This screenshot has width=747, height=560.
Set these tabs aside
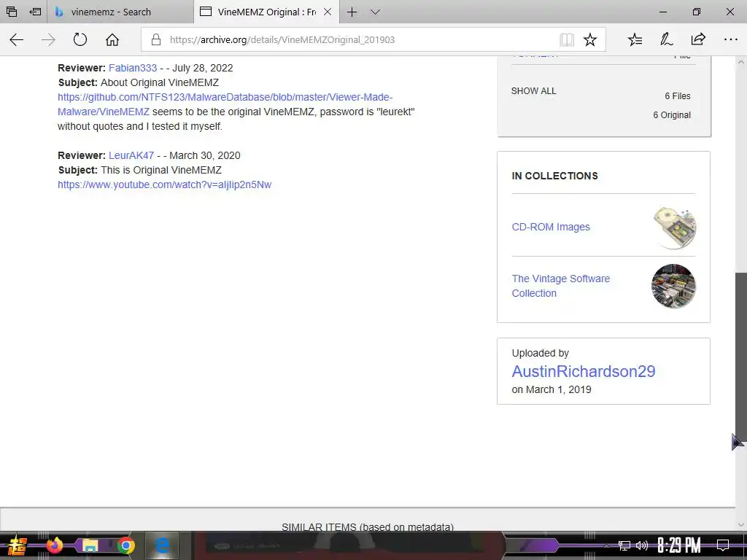(35, 12)
